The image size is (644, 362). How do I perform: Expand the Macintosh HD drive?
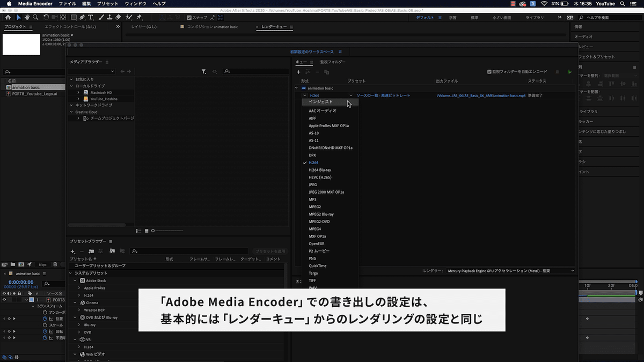78,92
